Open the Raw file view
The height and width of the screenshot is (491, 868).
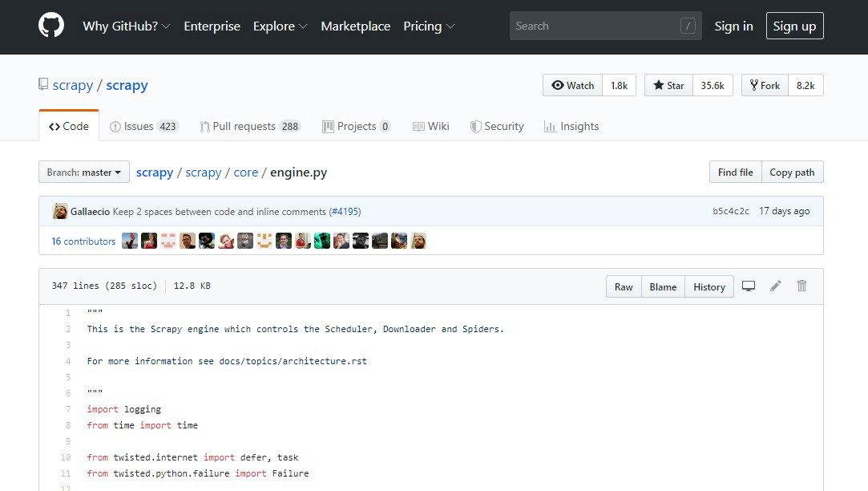(624, 286)
